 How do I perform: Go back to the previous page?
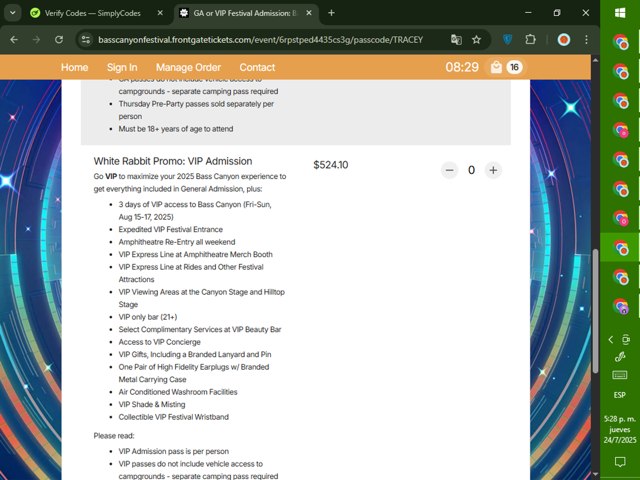(x=14, y=40)
